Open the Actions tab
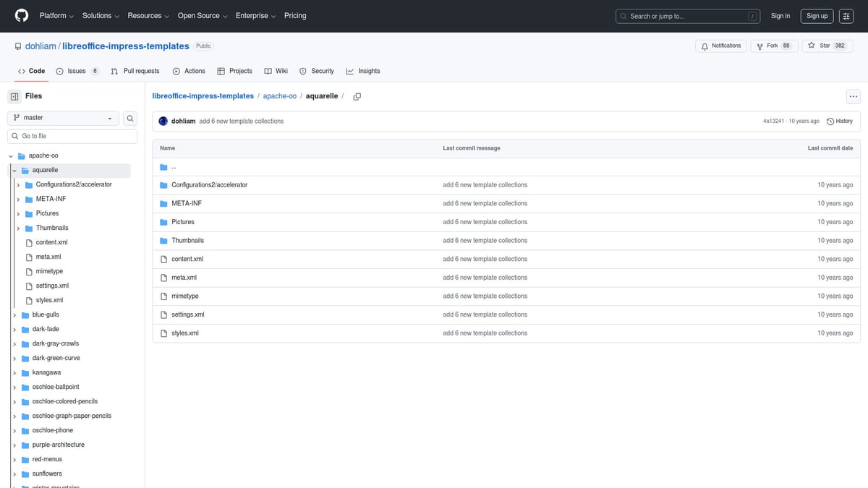Screen dimensions: 868x488 tap(189, 71)
